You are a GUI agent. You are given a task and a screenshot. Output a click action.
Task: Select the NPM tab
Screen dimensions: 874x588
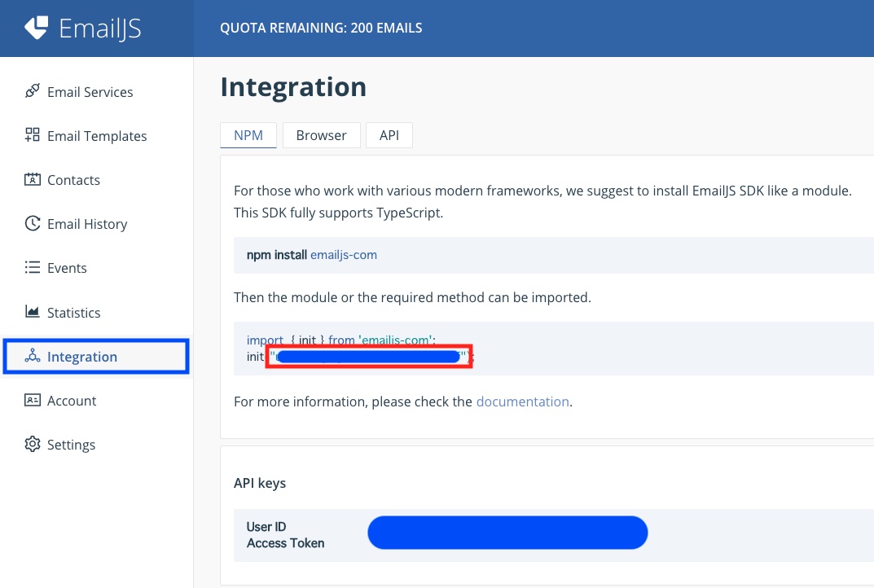(x=248, y=135)
